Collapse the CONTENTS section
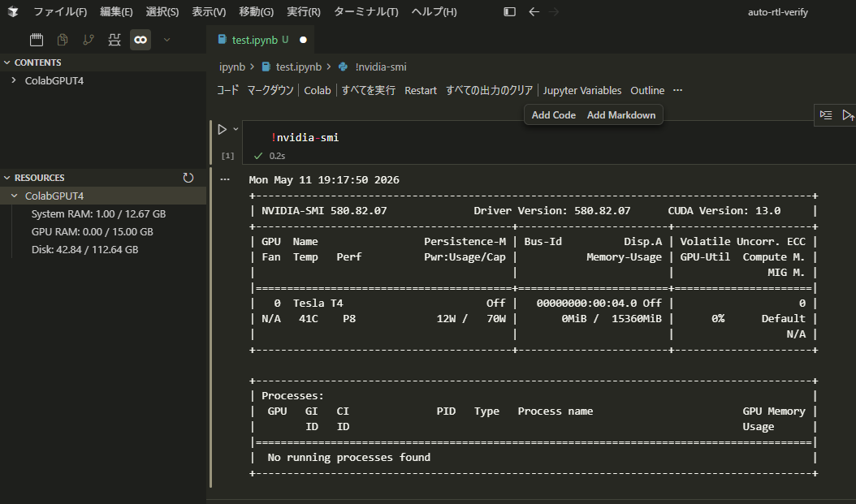856x504 pixels. (x=103, y=62)
